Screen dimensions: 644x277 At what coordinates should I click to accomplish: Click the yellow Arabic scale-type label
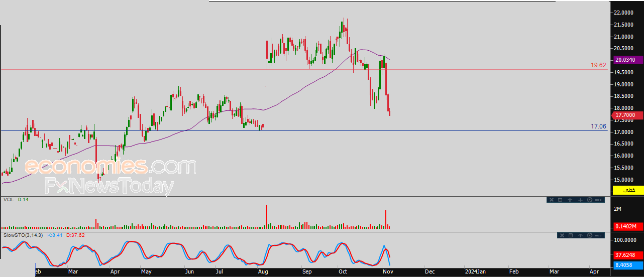tap(628, 191)
